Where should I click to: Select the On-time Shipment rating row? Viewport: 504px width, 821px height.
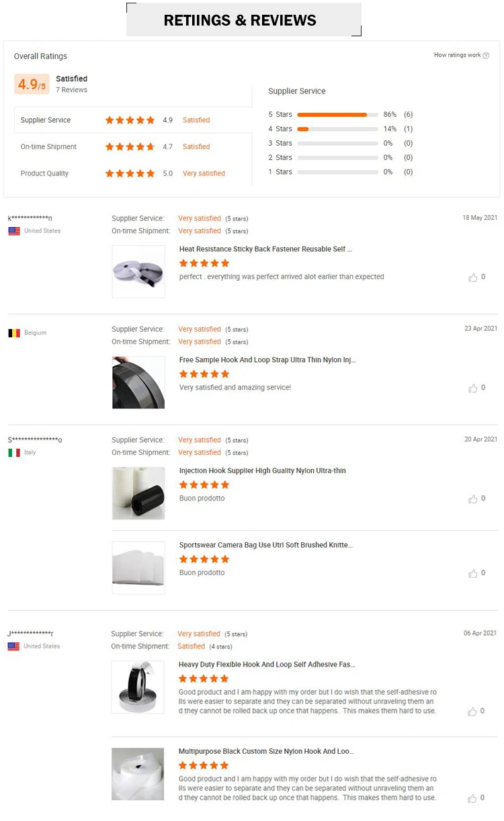[x=132, y=146]
